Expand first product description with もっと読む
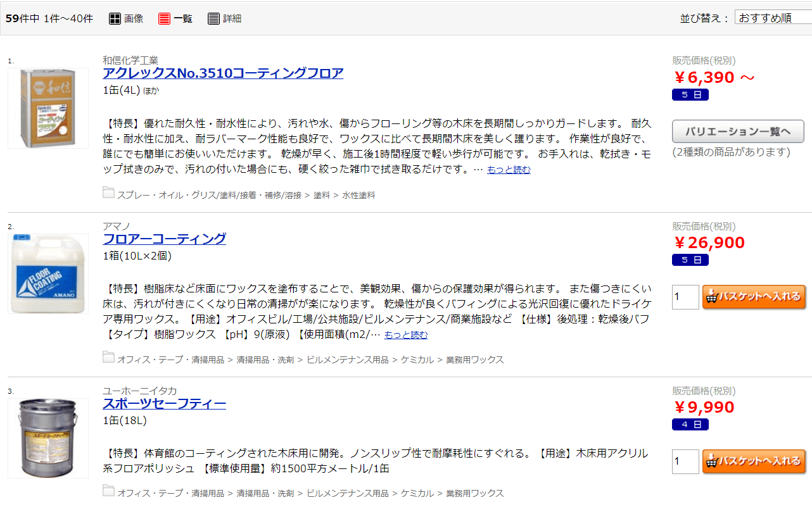This screenshot has width=812, height=526. tap(509, 170)
